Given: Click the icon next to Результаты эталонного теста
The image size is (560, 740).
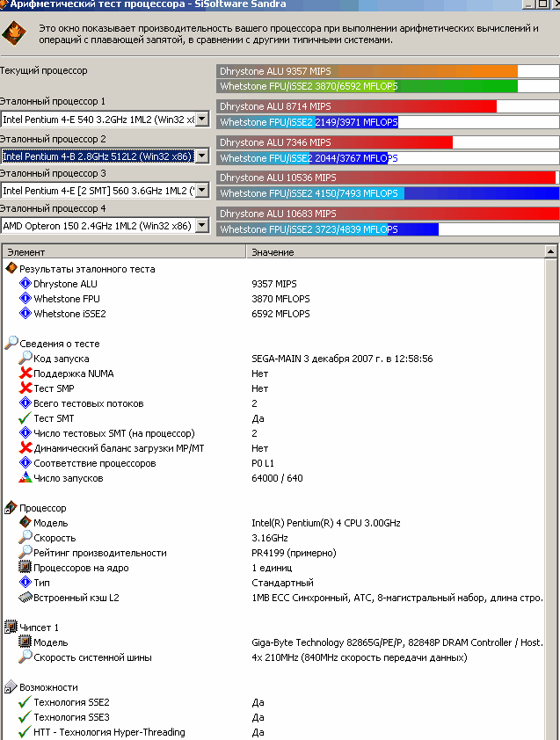Looking at the screenshot, I should tap(11, 269).
